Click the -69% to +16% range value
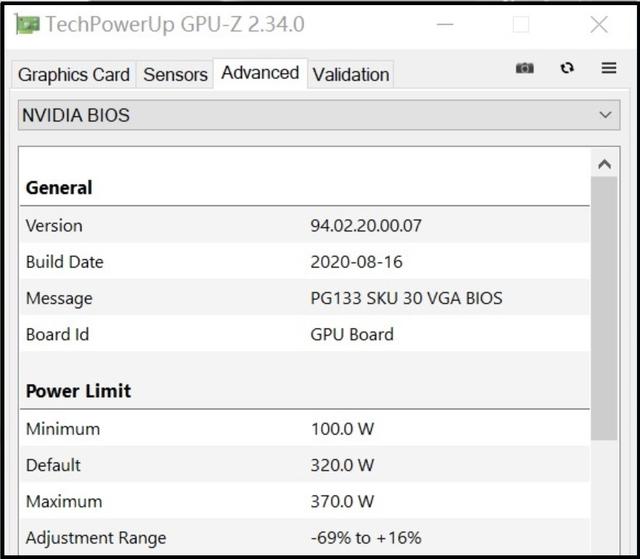Screen dimensions: 640x559 click(x=366, y=538)
